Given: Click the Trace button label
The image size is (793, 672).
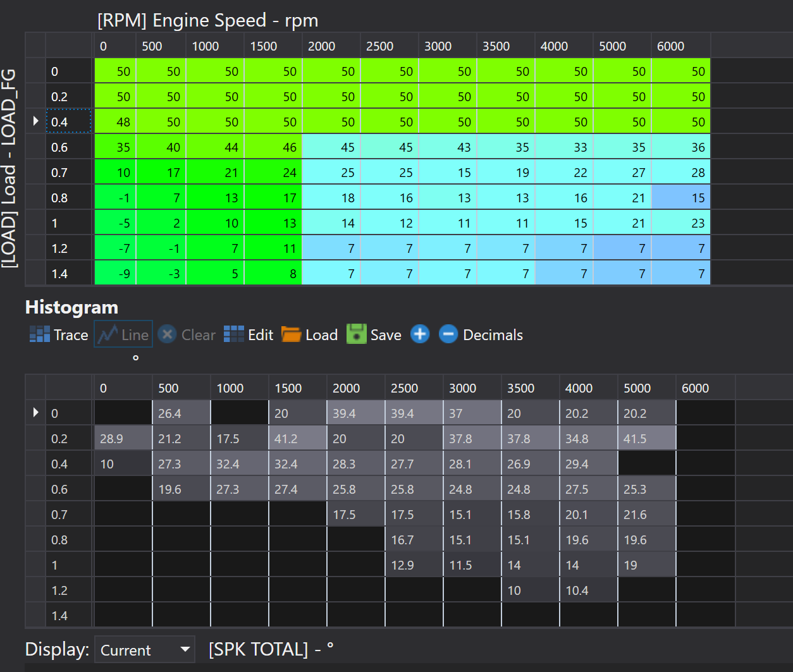Looking at the screenshot, I should click(x=71, y=335).
